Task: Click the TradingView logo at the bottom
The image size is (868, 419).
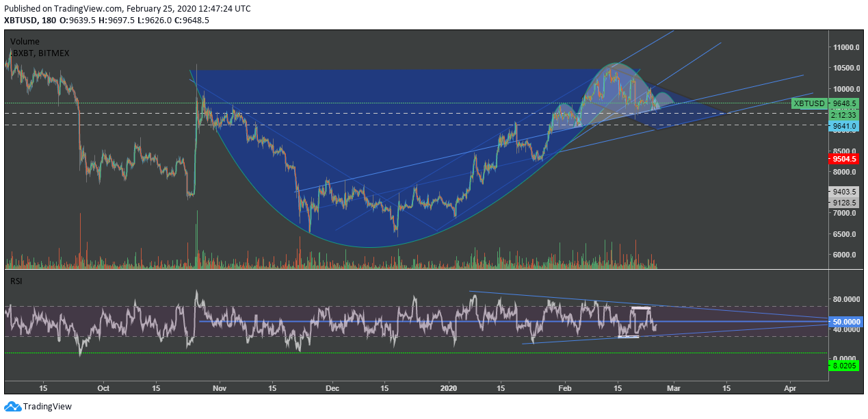Action: 38,406
